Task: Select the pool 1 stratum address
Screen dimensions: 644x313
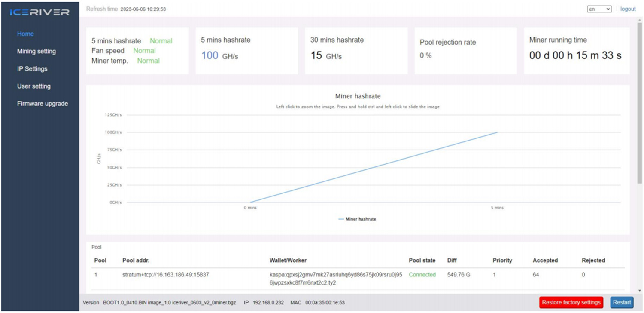Action: tap(166, 275)
